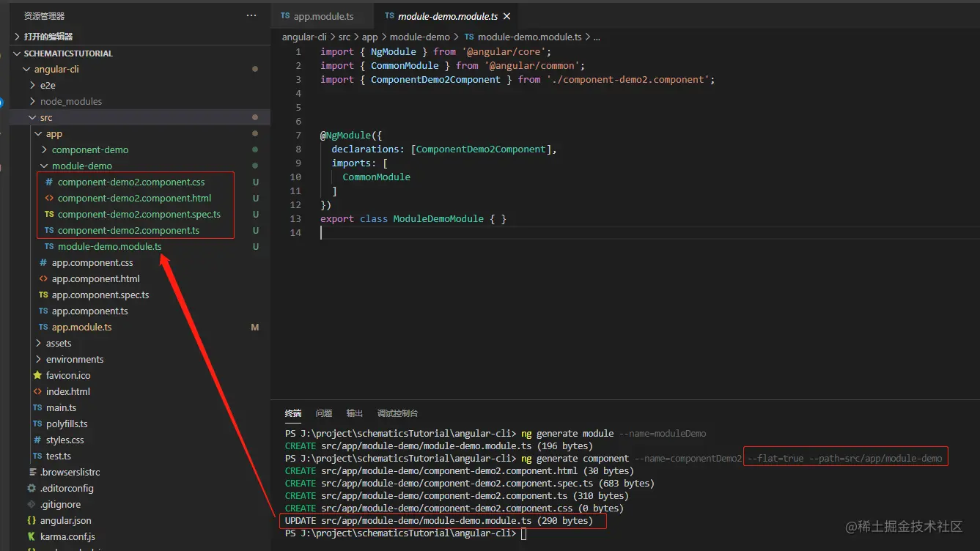Click the module-demo breadcrumb segment

pos(419,37)
